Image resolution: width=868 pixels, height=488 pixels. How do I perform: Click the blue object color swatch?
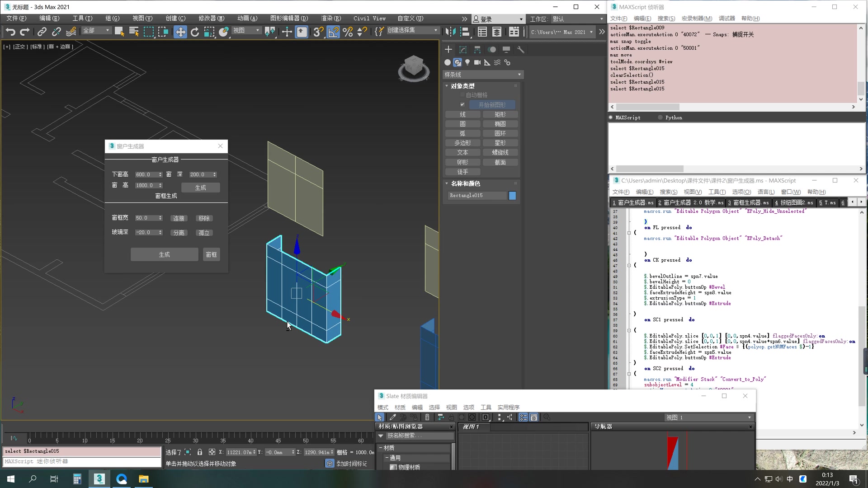tap(512, 196)
